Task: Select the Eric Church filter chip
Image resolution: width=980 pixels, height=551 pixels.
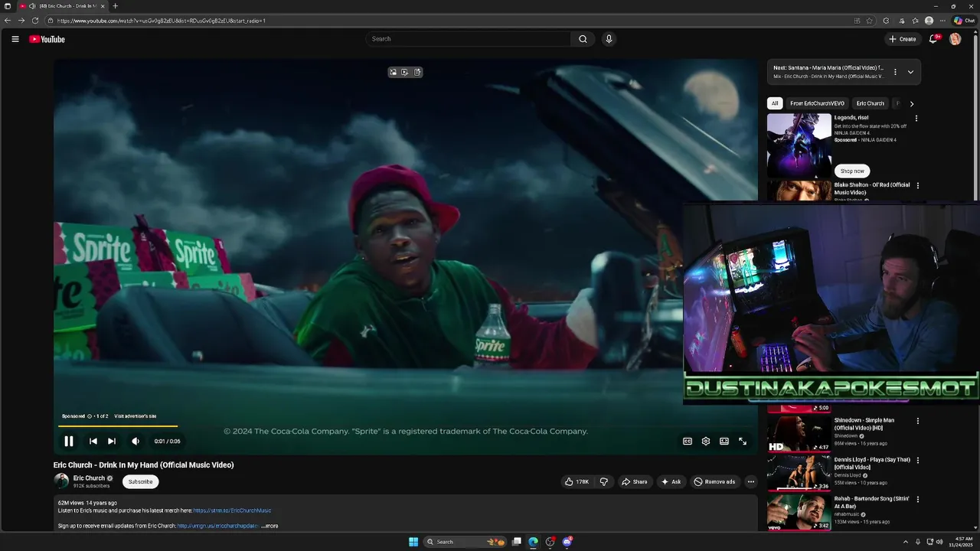Action: [x=870, y=103]
